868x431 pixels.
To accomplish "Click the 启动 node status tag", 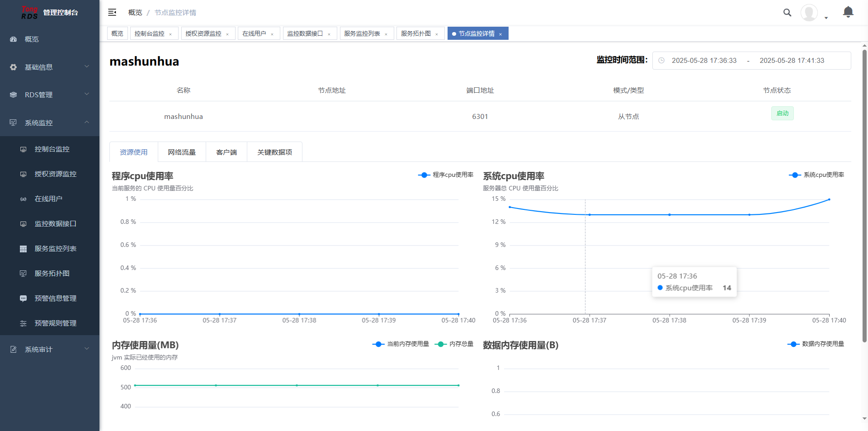I will [x=783, y=113].
